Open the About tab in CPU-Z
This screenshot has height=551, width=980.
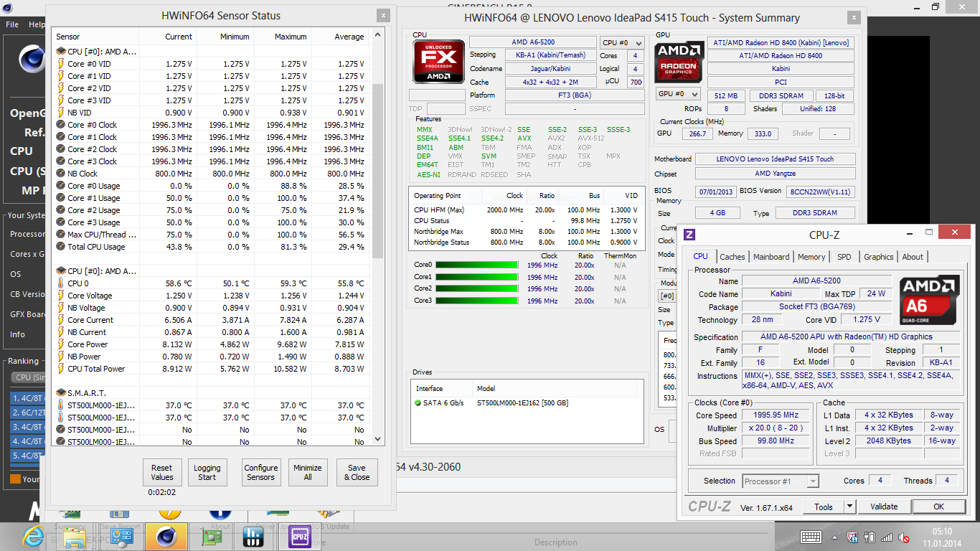913,257
